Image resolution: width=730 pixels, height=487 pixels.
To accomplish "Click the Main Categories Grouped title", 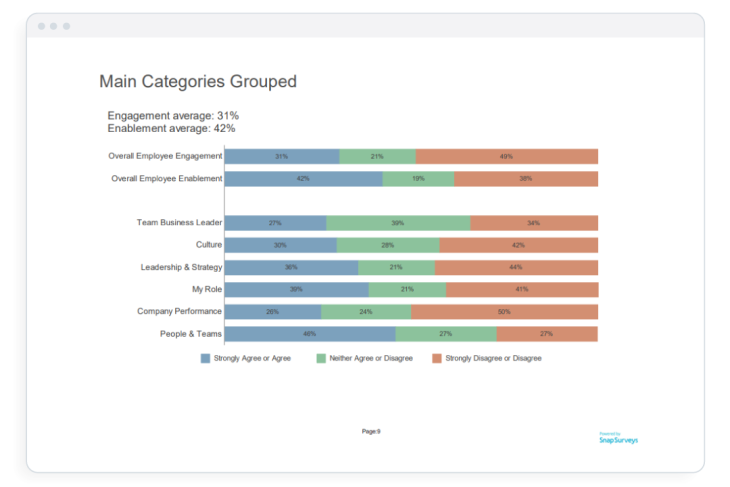I will (x=198, y=82).
